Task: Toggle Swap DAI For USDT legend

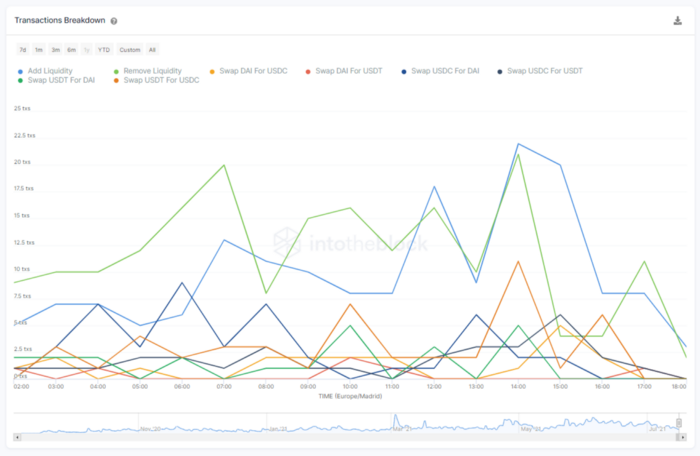Action: pos(346,71)
